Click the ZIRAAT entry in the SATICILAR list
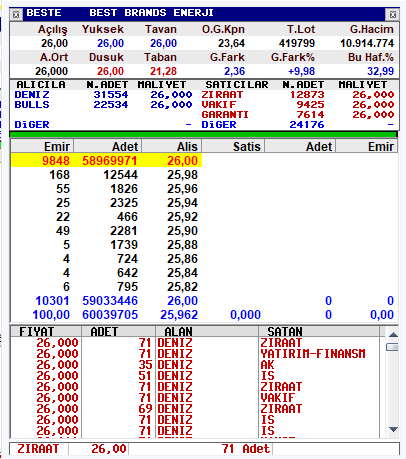The height and width of the screenshot is (459, 406). pyautogui.click(x=222, y=95)
